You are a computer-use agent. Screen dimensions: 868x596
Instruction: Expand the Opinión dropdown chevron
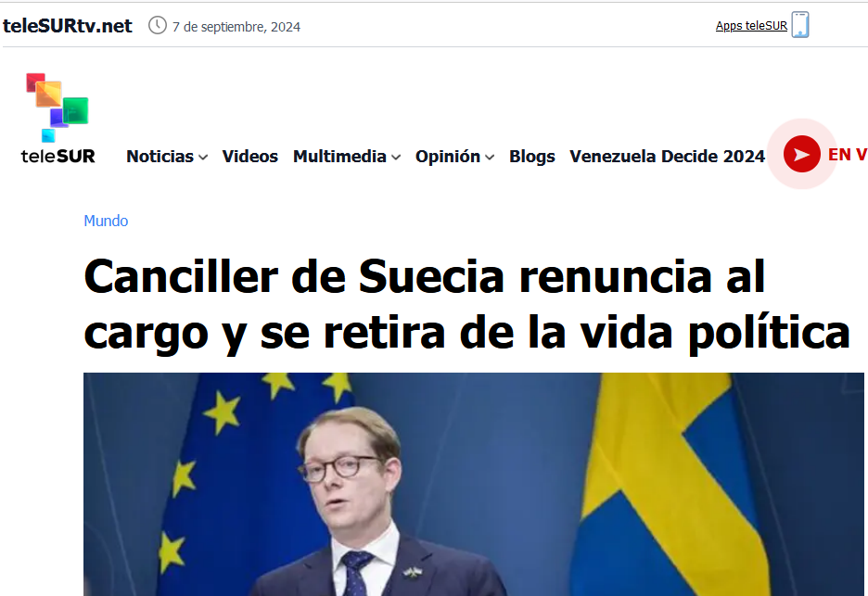490,158
